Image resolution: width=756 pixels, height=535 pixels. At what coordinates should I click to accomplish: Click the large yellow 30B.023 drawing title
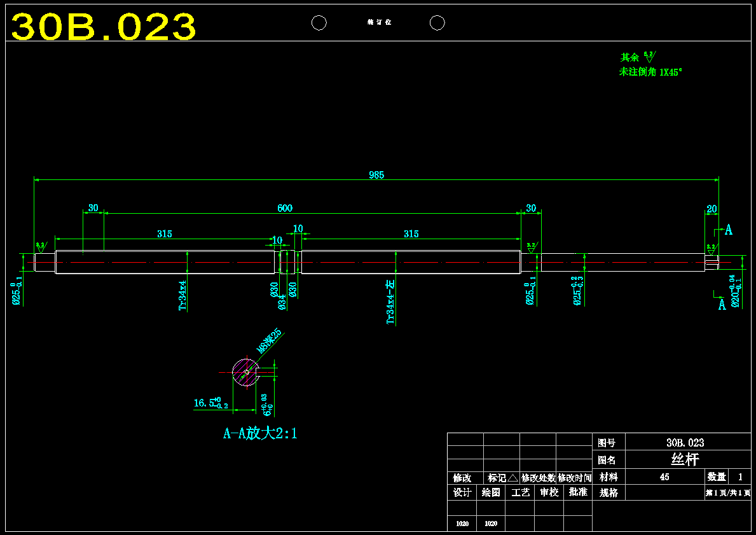pos(104,26)
